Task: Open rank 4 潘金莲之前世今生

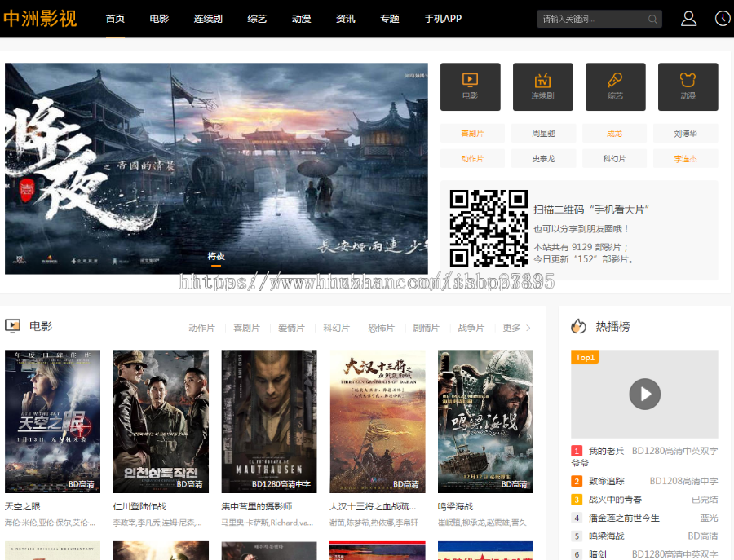Action: click(644, 518)
